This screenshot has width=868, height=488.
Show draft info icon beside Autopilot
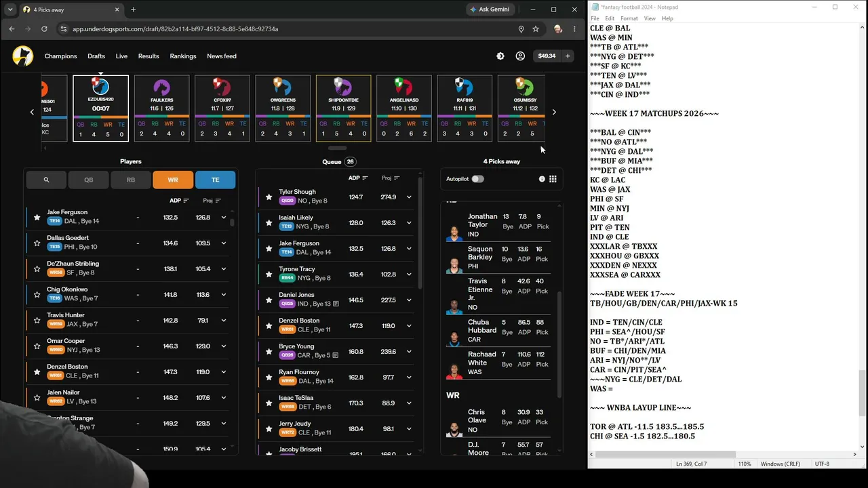542,179
